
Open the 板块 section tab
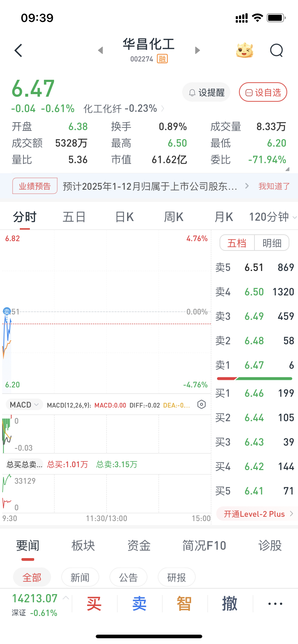83,546
